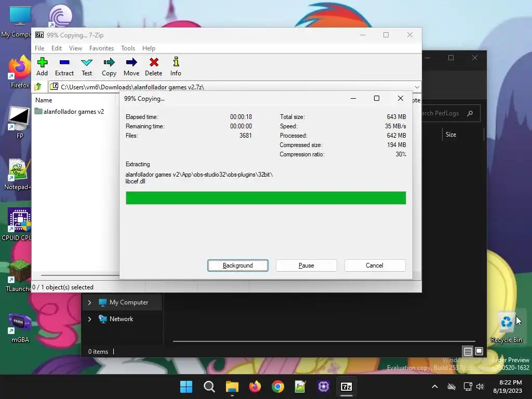Open the mGBA desktop shortcut
Viewport: 532px width, 399px height.
click(x=20, y=328)
